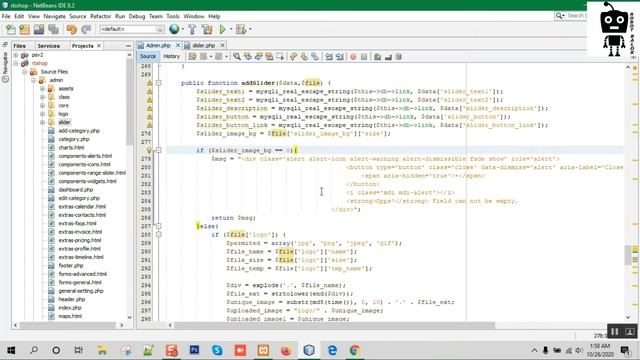Open the Debug Project dropdown arrow
640x360 pixels.
coord(250,29)
